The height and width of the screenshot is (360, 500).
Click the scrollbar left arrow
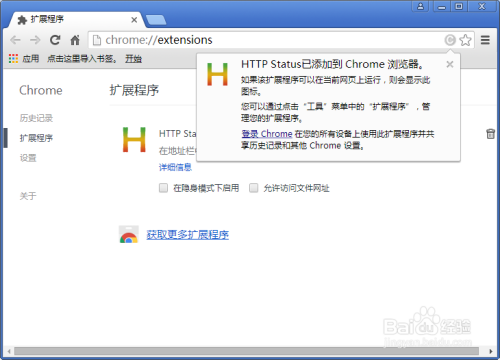[x=9, y=351]
